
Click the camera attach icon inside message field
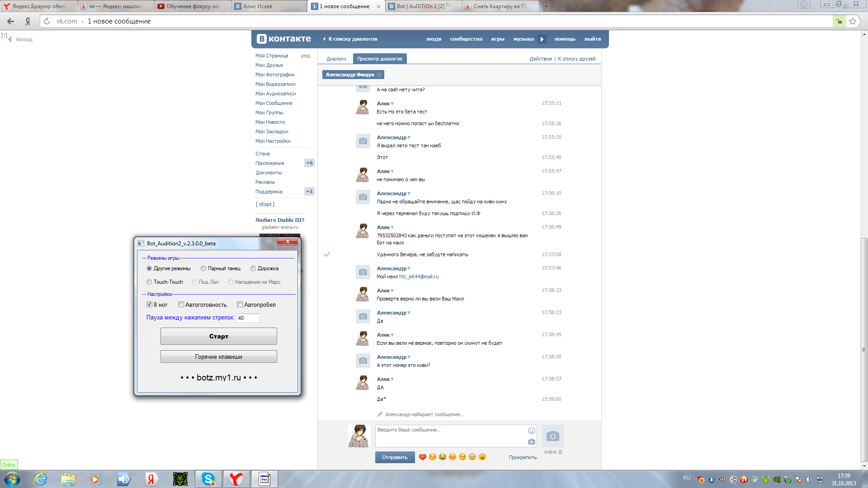pos(532,442)
